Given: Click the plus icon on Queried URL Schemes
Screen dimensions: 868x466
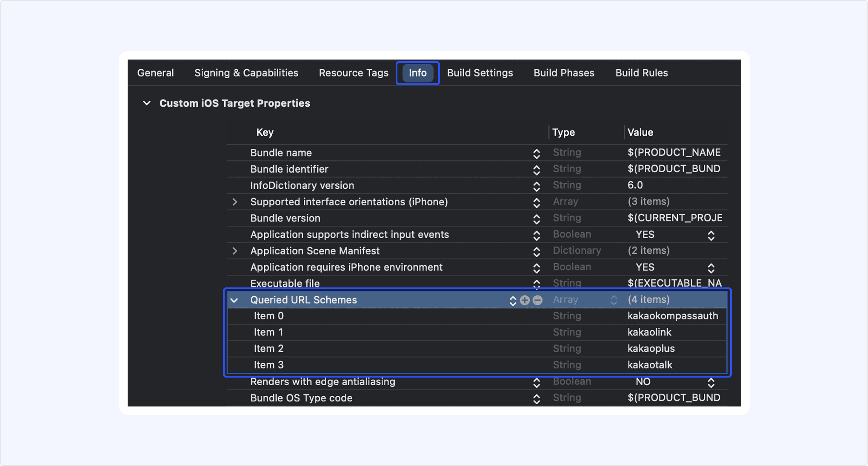Looking at the screenshot, I should [x=525, y=300].
